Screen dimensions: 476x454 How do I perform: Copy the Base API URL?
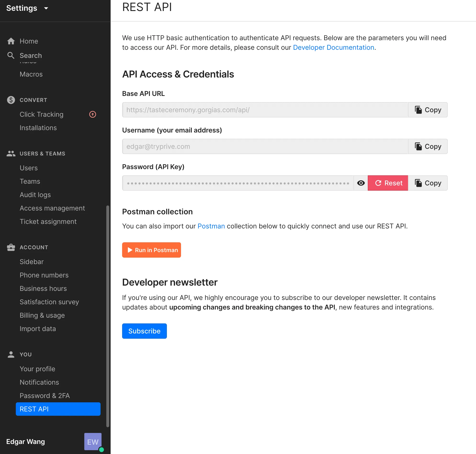(x=428, y=110)
